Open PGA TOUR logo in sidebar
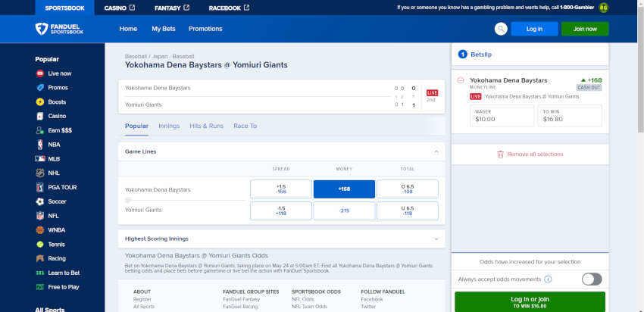Viewport: 644px width, 312px height. pyautogui.click(x=40, y=187)
